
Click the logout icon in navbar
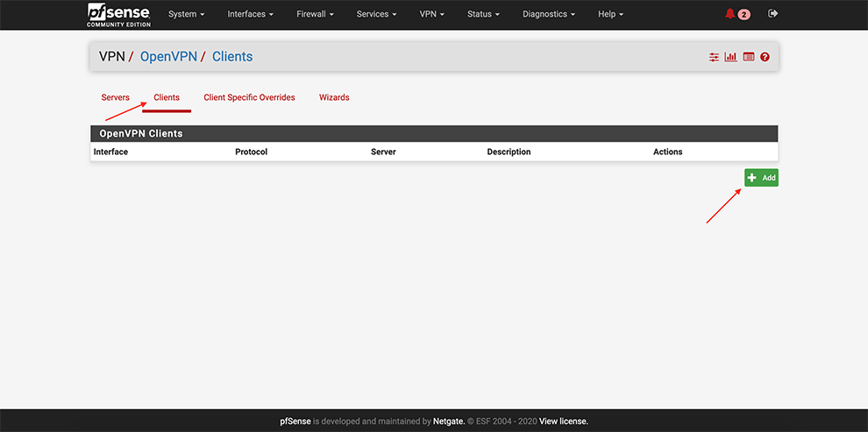click(772, 14)
